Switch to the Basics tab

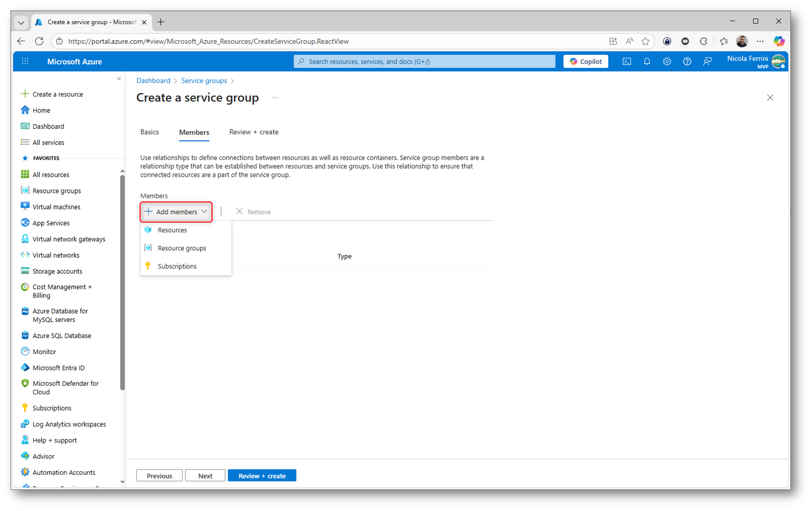pyautogui.click(x=149, y=132)
